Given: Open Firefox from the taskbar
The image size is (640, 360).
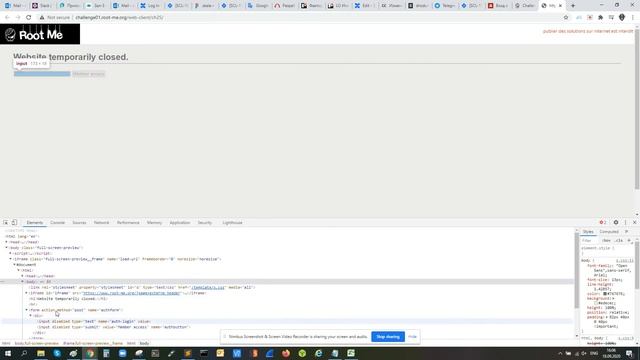Looking at the screenshot, I should click(286, 353).
